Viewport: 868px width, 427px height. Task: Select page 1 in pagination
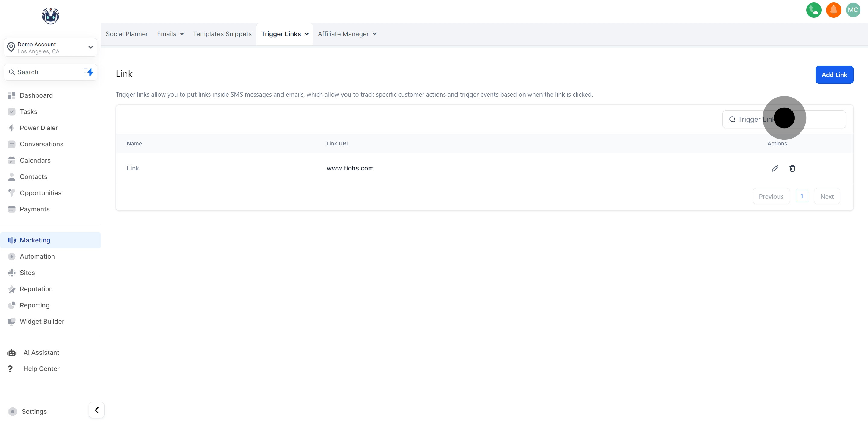click(802, 196)
